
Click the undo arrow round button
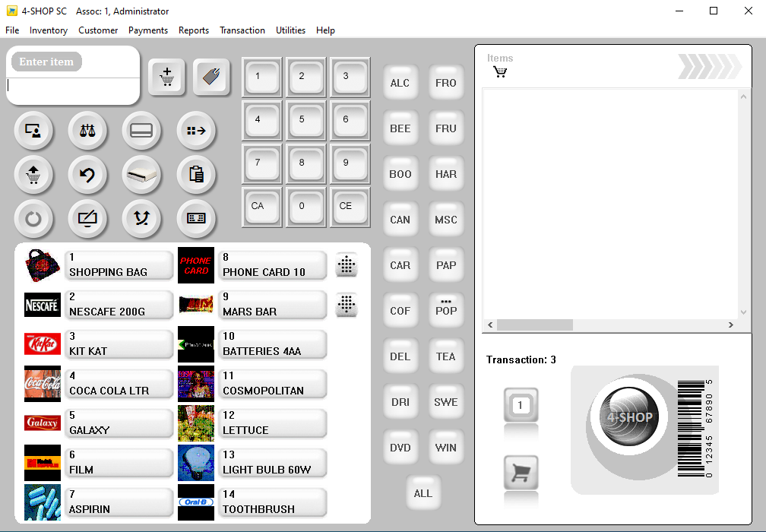pyautogui.click(x=87, y=174)
